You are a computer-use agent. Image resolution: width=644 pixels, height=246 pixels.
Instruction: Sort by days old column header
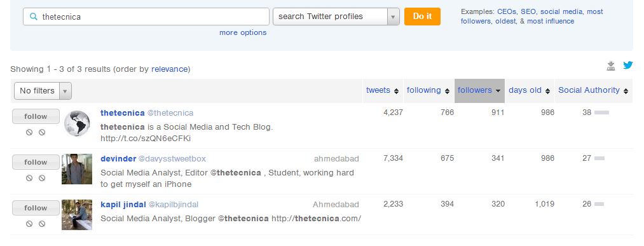click(530, 90)
